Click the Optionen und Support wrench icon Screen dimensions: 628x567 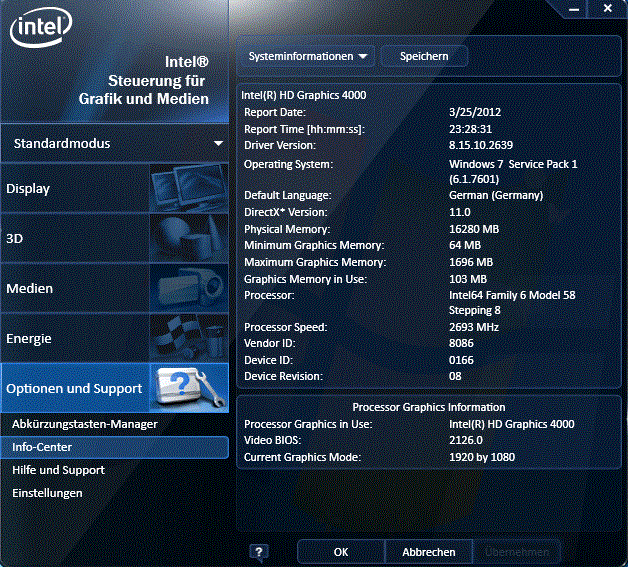188,388
